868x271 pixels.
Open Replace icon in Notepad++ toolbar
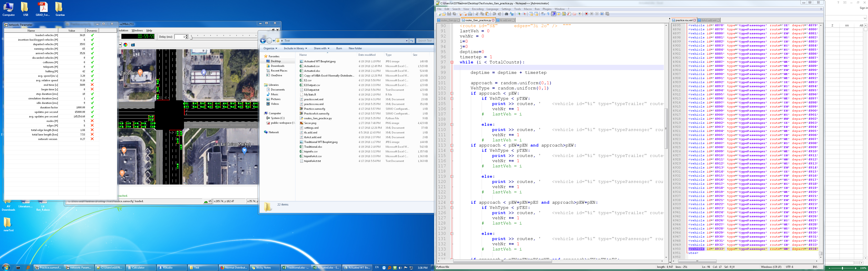(512, 14)
